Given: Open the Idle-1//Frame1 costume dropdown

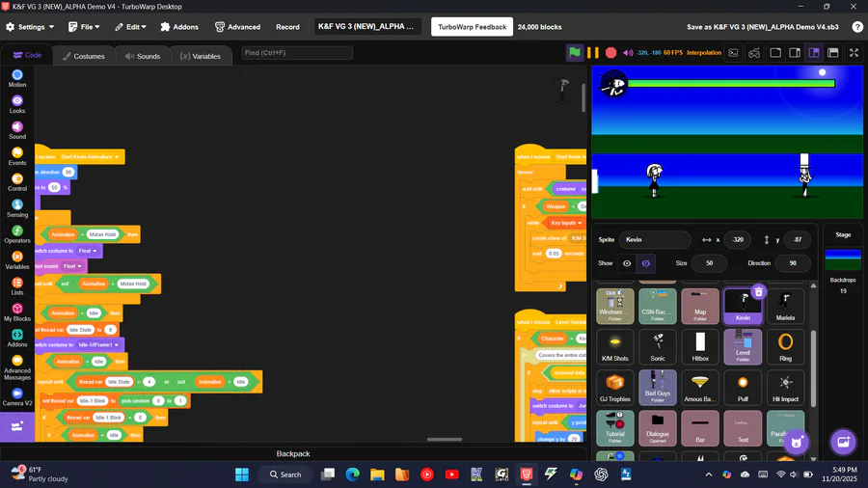Looking at the screenshot, I should [99, 344].
